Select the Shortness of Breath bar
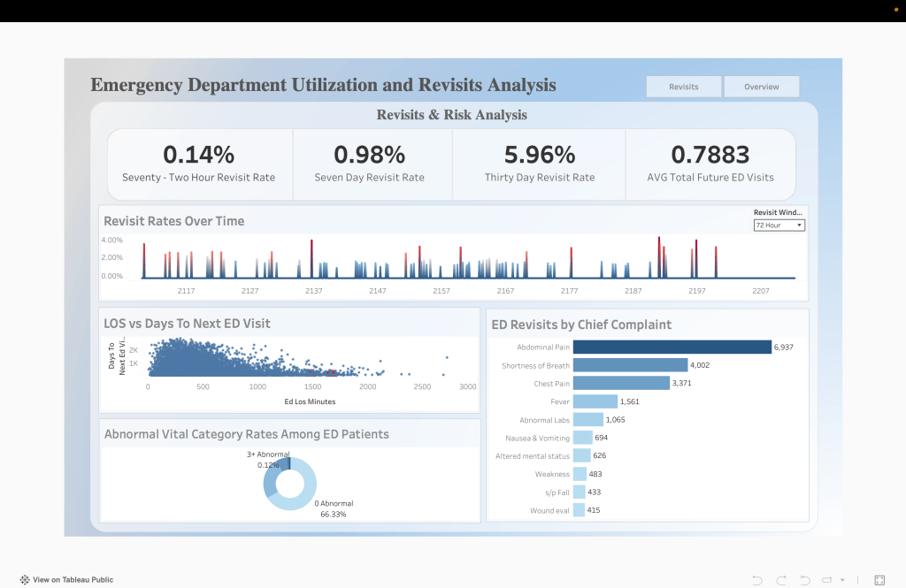Screen dimensions: 906x588 pos(630,365)
